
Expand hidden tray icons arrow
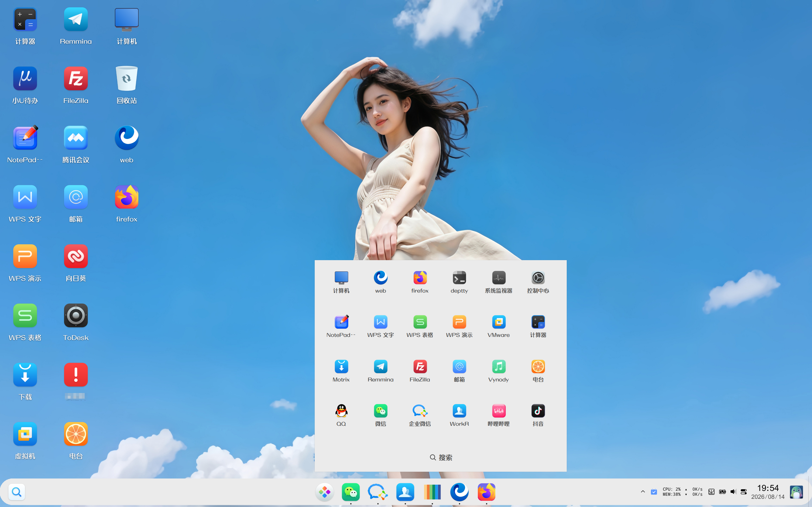point(643,491)
